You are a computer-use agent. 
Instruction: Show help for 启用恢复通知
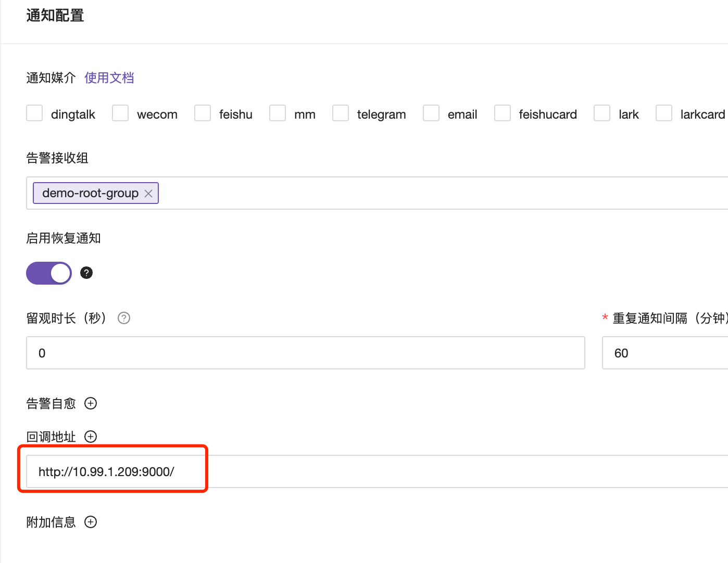coord(86,273)
